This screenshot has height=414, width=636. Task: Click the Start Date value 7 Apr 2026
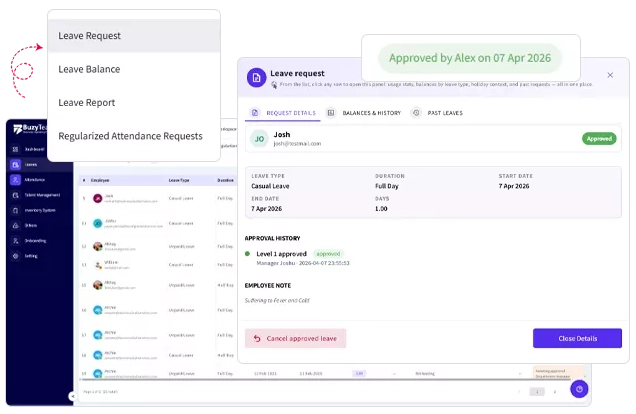click(x=514, y=186)
